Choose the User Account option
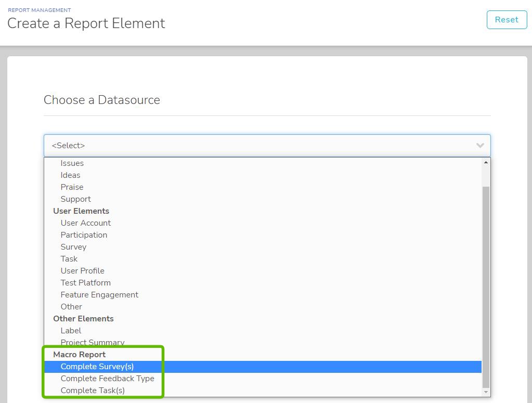This screenshot has height=403, width=532. pos(85,223)
